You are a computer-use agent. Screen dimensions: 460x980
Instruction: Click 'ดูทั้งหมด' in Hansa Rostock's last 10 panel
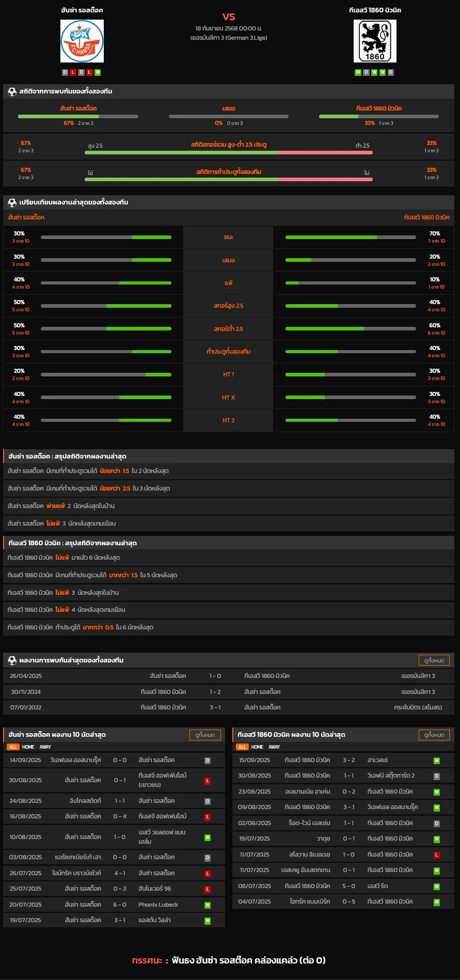click(x=205, y=735)
